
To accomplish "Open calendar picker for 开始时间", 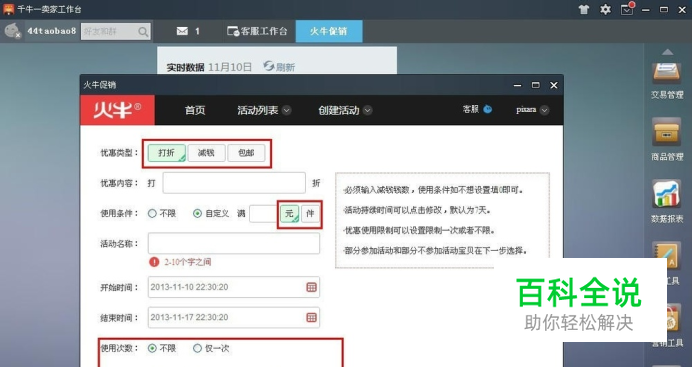I will pyautogui.click(x=312, y=287).
